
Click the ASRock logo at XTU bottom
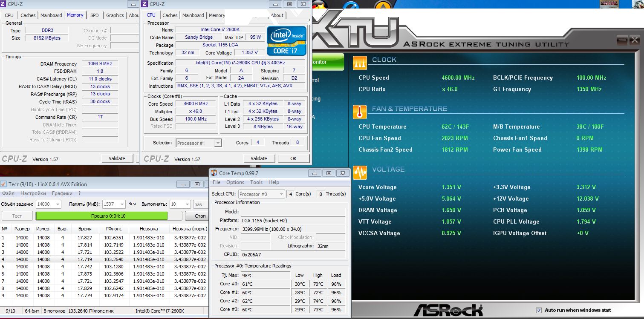pos(448,310)
